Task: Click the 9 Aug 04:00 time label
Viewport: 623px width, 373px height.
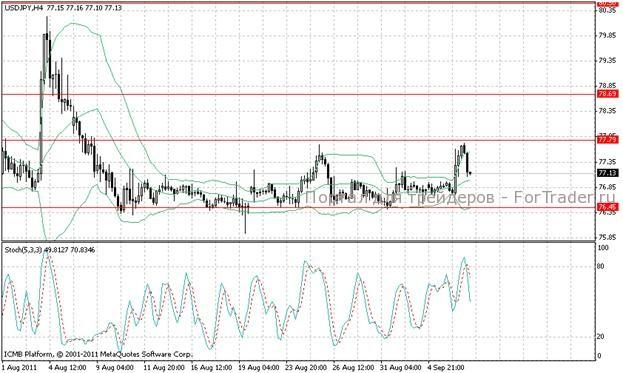Action: point(115,367)
